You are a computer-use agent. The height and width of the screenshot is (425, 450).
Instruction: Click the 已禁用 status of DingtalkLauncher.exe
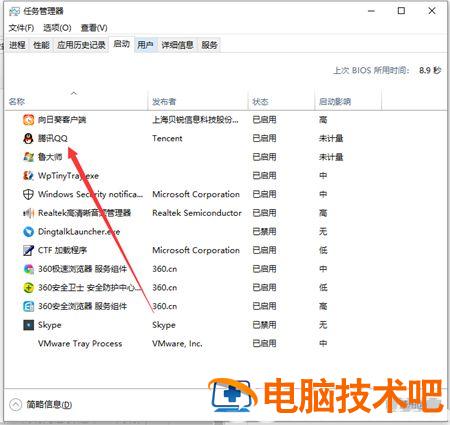pos(264,231)
